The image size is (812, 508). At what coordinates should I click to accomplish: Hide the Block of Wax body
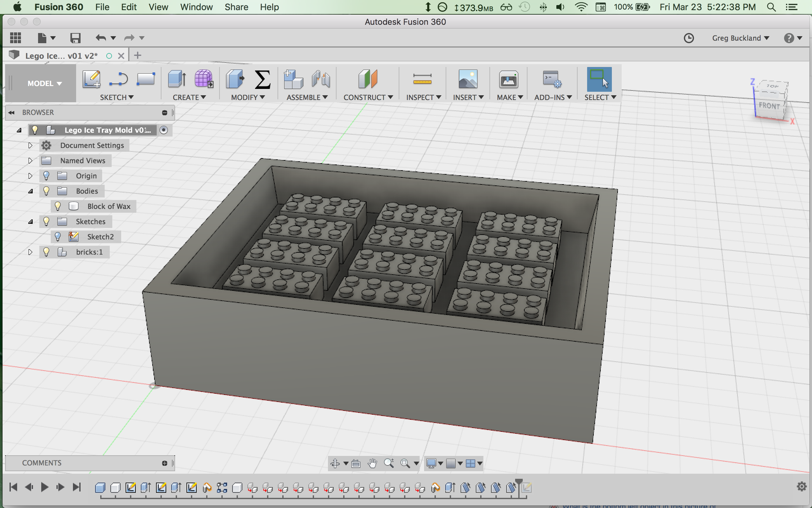(x=58, y=206)
